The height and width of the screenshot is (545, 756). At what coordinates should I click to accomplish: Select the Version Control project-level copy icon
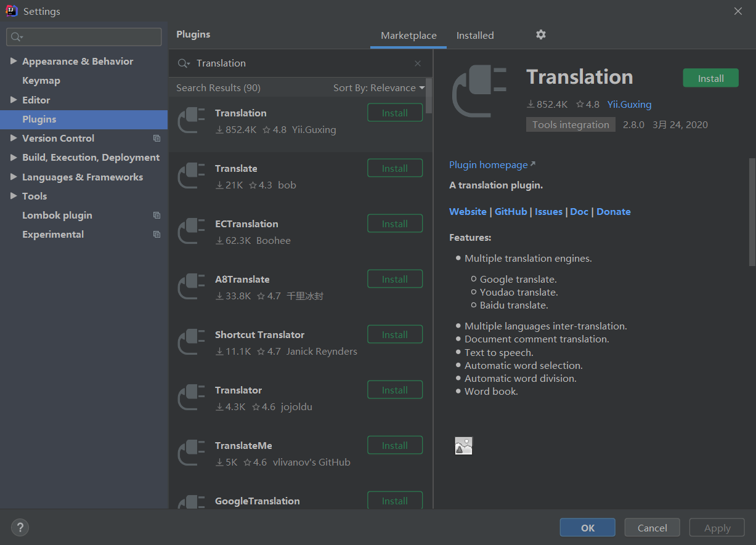click(x=156, y=139)
